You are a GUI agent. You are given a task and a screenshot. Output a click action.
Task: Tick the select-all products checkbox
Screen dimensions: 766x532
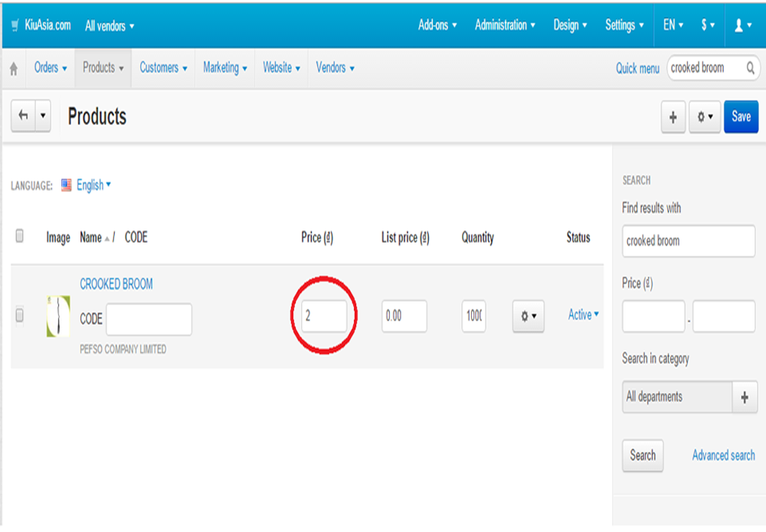[x=20, y=236]
